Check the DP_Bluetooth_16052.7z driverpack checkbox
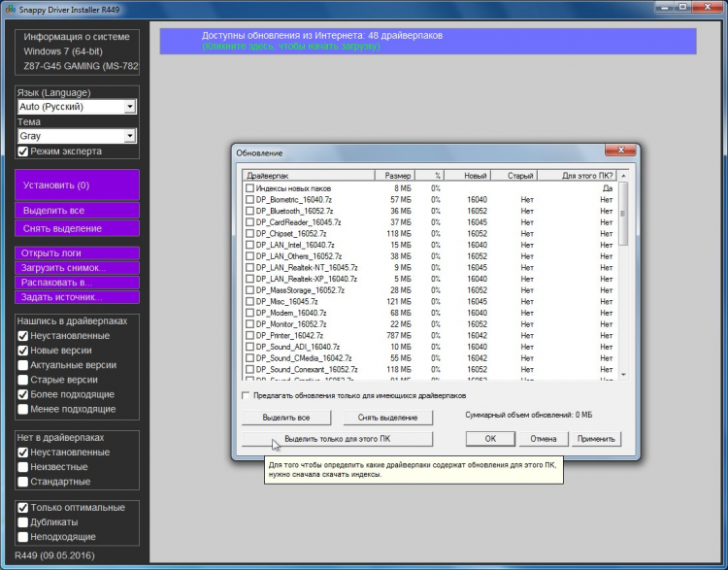 coord(249,211)
